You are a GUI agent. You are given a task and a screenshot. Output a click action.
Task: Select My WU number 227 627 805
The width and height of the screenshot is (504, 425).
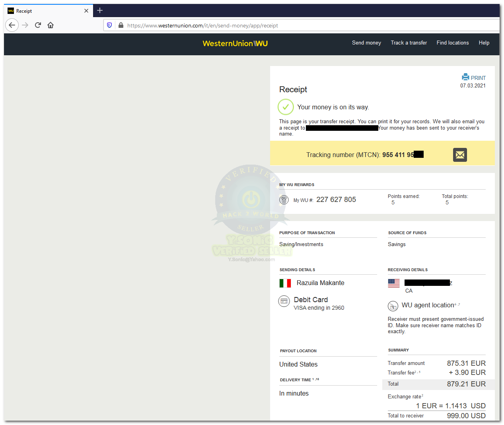(336, 200)
